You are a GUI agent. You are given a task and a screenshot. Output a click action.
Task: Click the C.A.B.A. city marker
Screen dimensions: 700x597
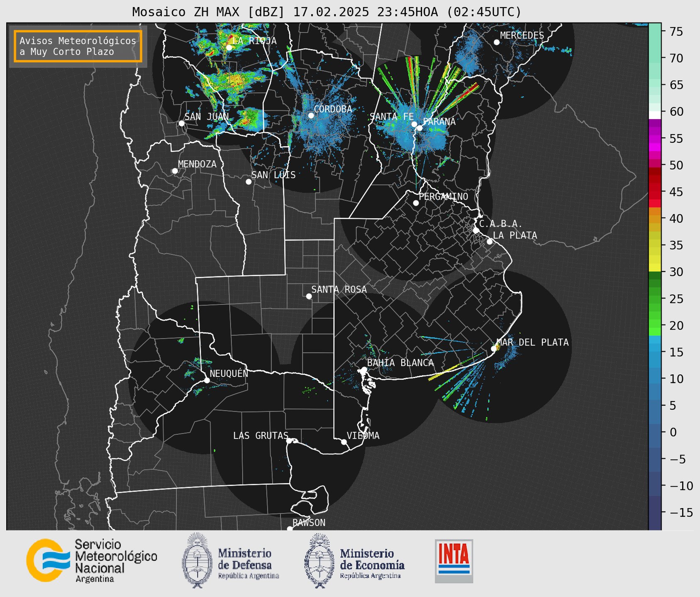(x=476, y=230)
